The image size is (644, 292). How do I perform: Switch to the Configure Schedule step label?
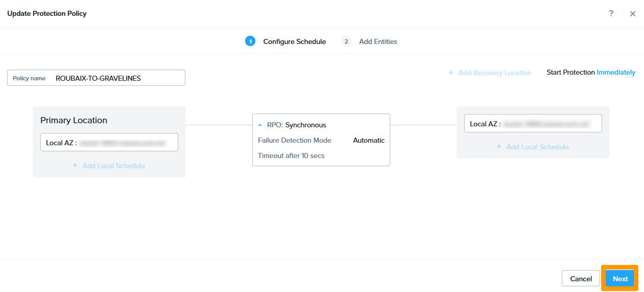click(x=294, y=41)
